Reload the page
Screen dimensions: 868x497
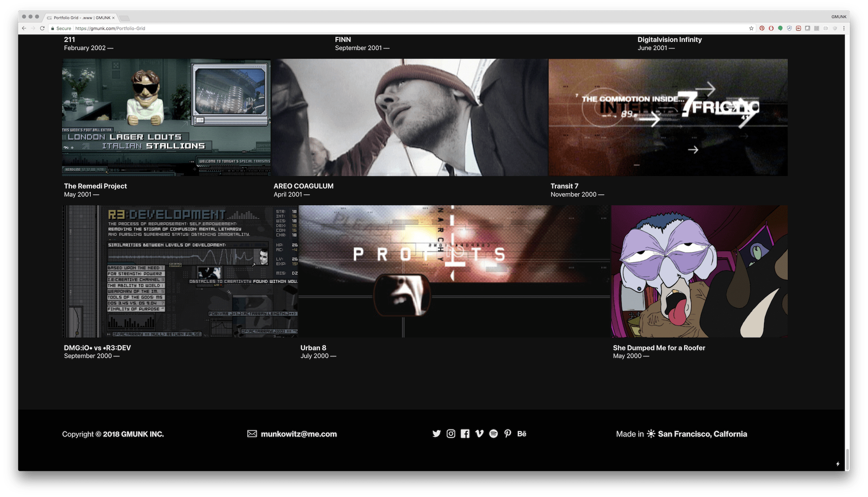coord(42,28)
